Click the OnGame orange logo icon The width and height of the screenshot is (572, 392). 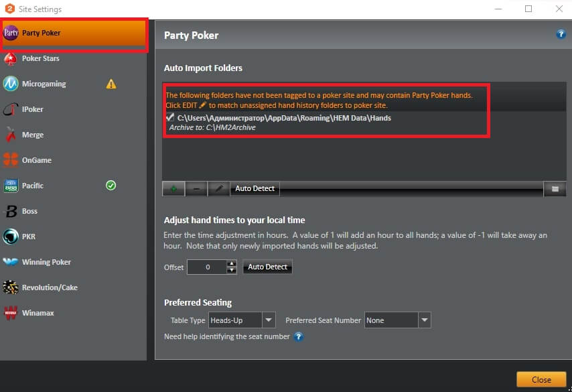click(11, 160)
